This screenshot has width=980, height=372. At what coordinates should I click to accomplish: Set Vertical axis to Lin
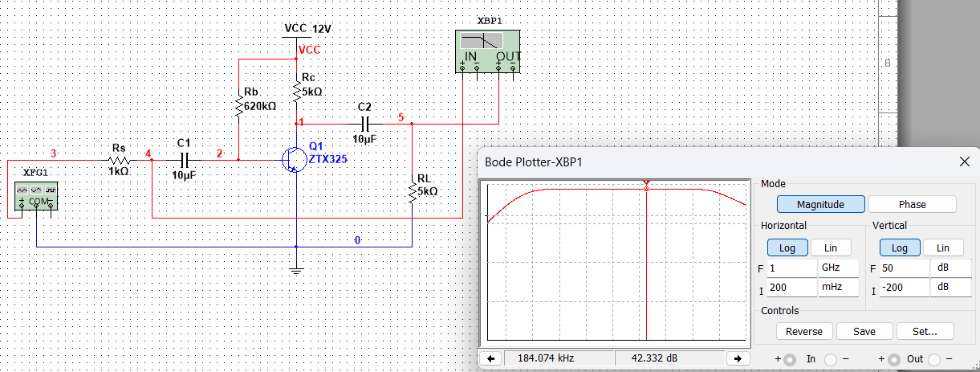click(943, 247)
